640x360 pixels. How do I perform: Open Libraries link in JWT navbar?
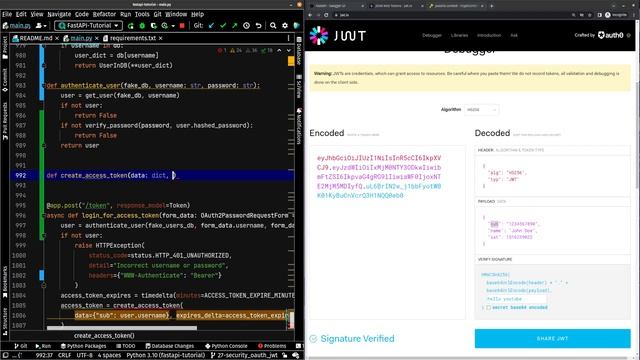(459, 36)
